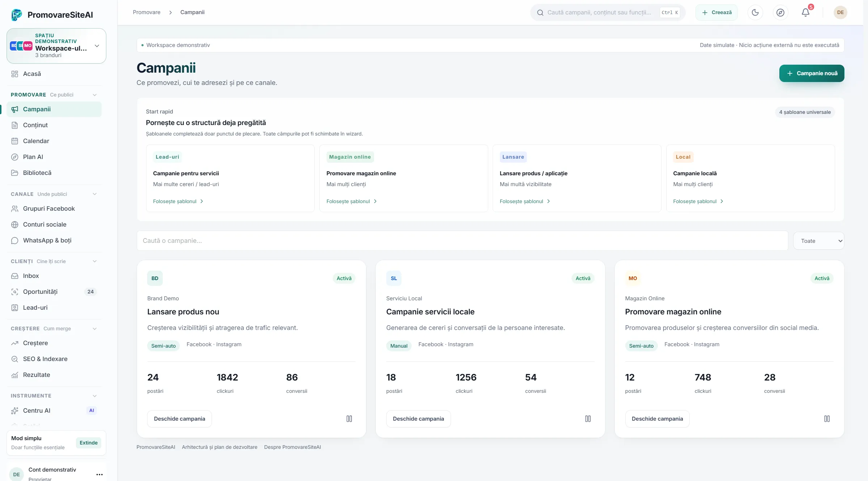The image size is (868, 481).
Task: Open Plan AI from sidebar
Action: [x=54, y=157]
